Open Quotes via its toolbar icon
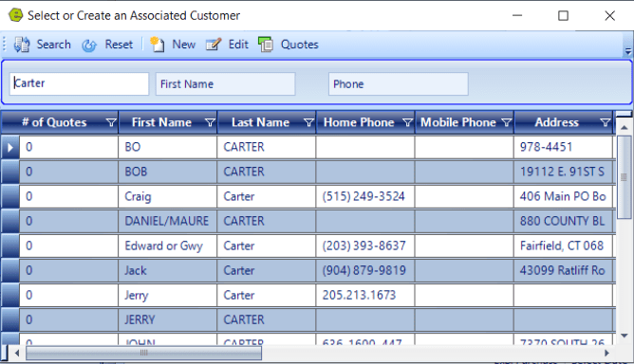This screenshot has width=634, height=364. coord(266,44)
